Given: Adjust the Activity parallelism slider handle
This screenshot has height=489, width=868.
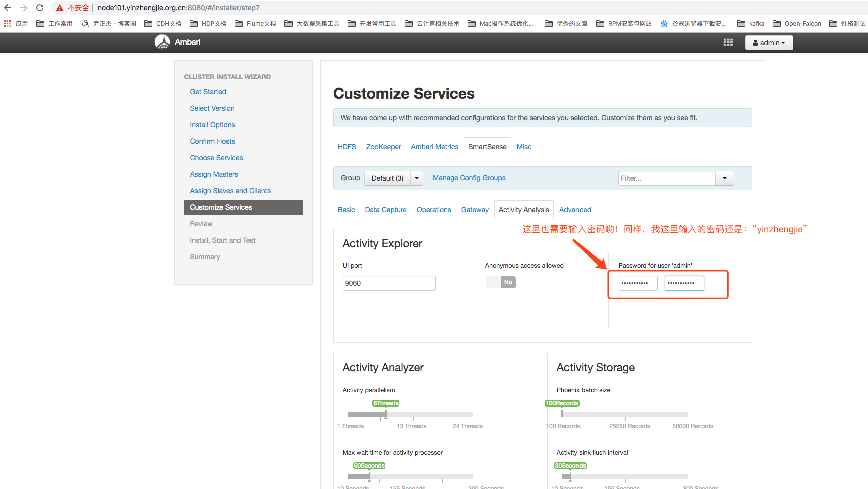Looking at the screenshot, I should [x=386, y=414].
